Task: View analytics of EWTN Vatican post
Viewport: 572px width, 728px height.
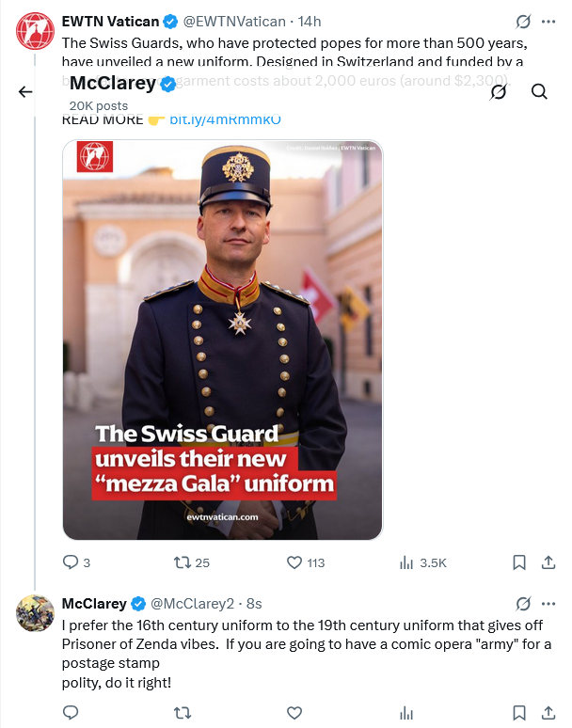Action: coord(407,562)
